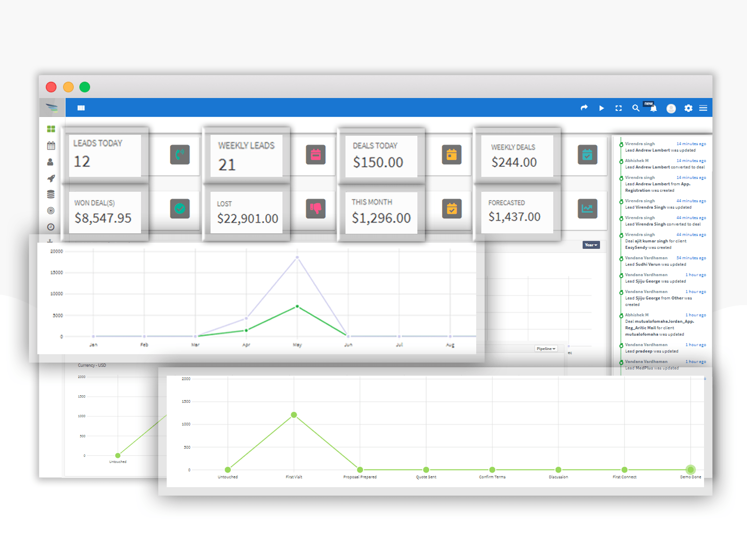Viewport: 747px width, 560px height.
Task: Click the play icon in top toolbar
Action: (601, 108)
